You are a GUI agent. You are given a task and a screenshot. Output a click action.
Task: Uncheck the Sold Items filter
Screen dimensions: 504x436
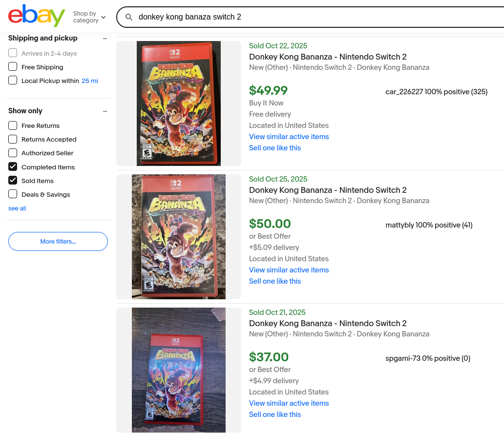[x=13, y=181]
